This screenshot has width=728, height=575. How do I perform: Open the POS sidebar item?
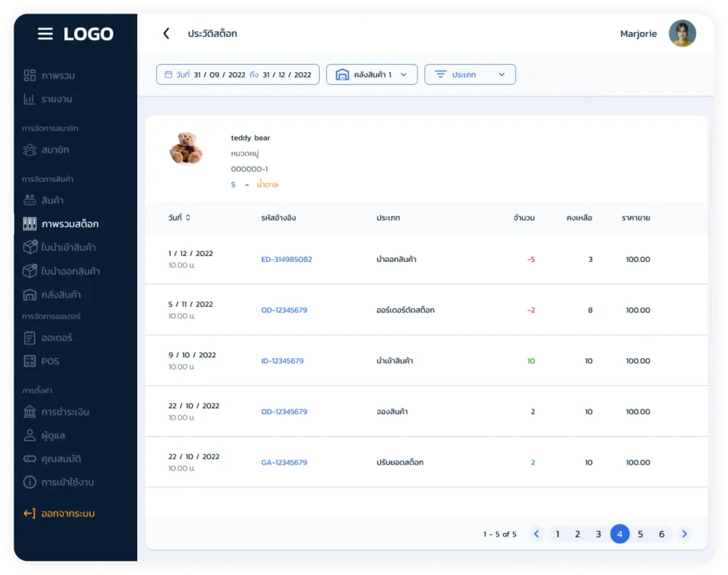[41, 361]
